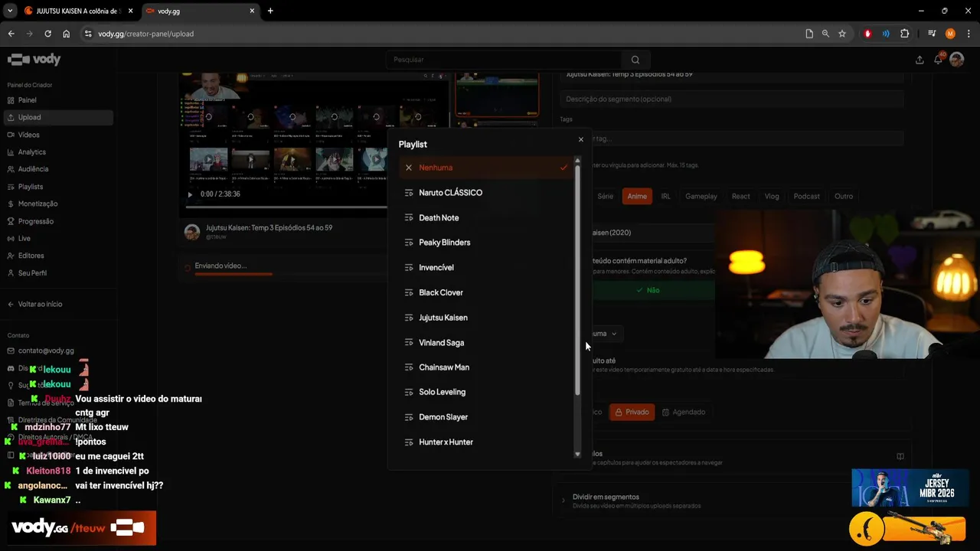
Task: Select Nenhuma playlist option
Action: 485,168
